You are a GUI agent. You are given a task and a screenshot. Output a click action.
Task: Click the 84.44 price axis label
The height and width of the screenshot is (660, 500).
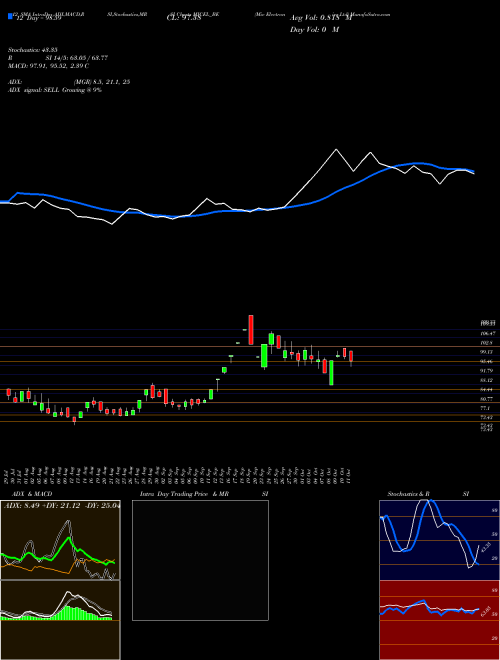click(x=487, y=389)
